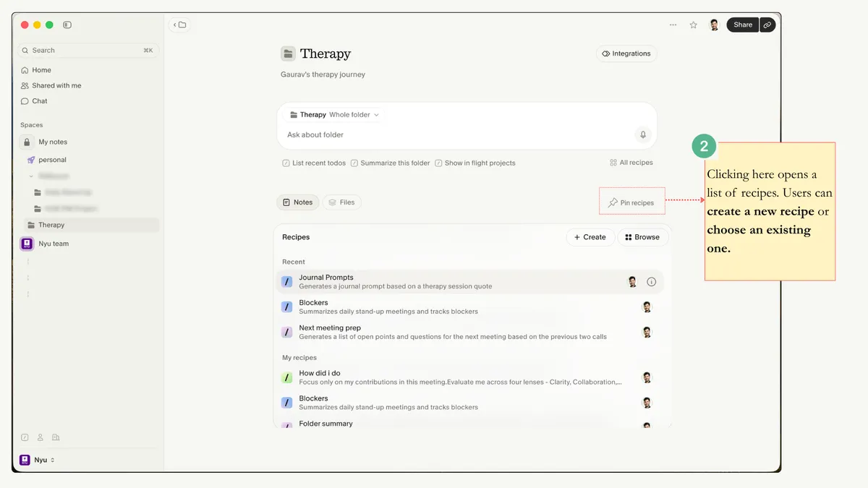Click the info icon on Journal Prompts
This screenshot has height=488, width=868.
pyautogui.click(x=651, y=282)
